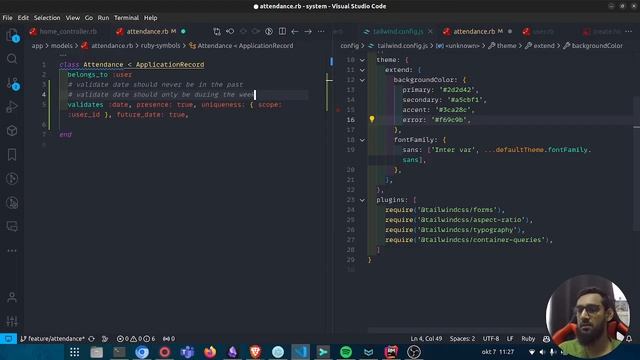Viewport: 640px width, 360px height.
Task: Open the Run and Debug view
Action: (x=12, y=107)
